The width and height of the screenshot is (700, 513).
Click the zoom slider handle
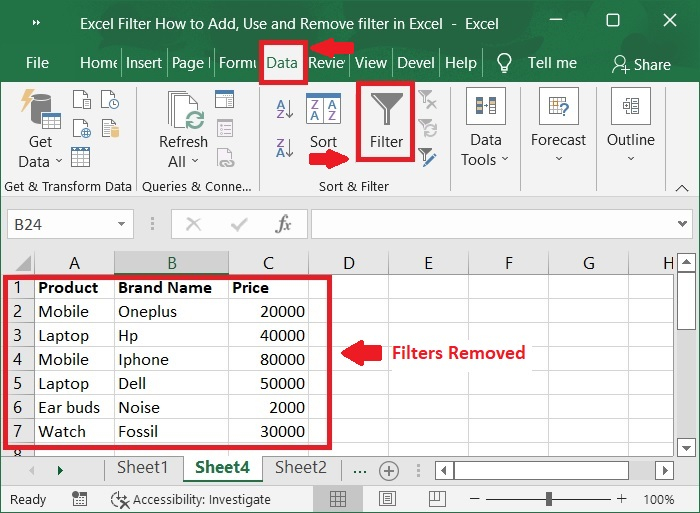coord(549,499)
